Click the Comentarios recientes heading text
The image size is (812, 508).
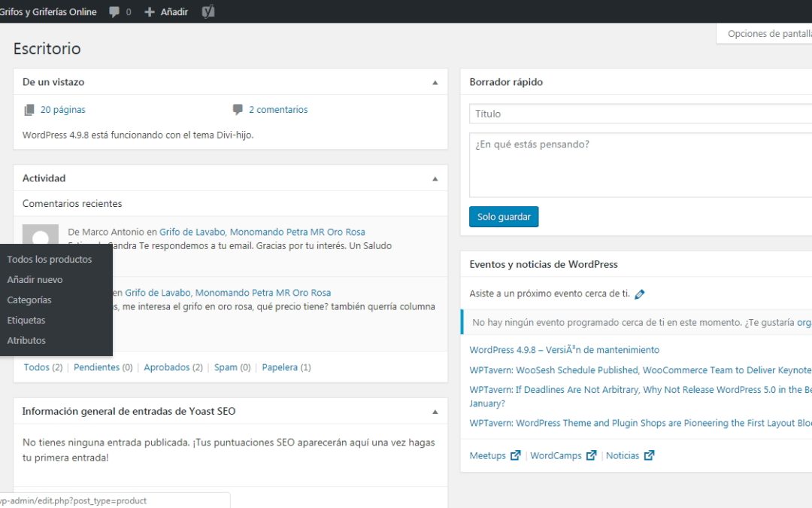point(72,204)
